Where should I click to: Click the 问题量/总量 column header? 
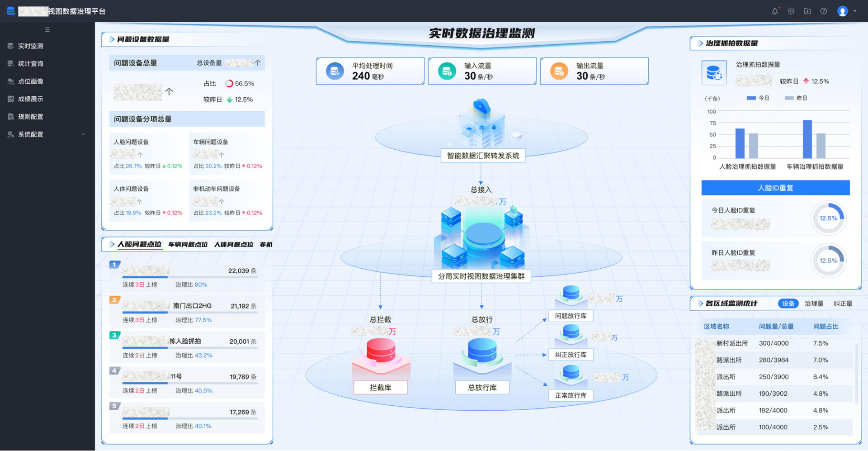tap(776, 327)
